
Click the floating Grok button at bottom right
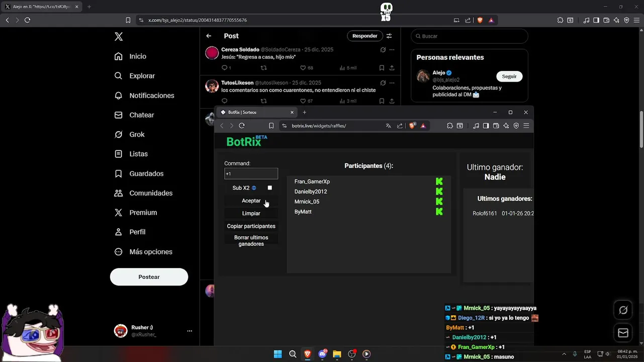click(623, 310)
